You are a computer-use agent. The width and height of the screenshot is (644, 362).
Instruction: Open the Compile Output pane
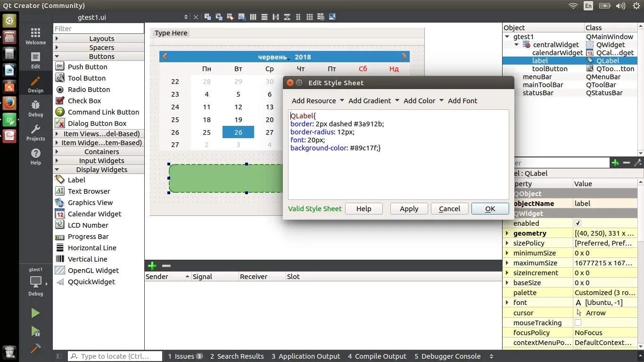[x=377, y=356]
